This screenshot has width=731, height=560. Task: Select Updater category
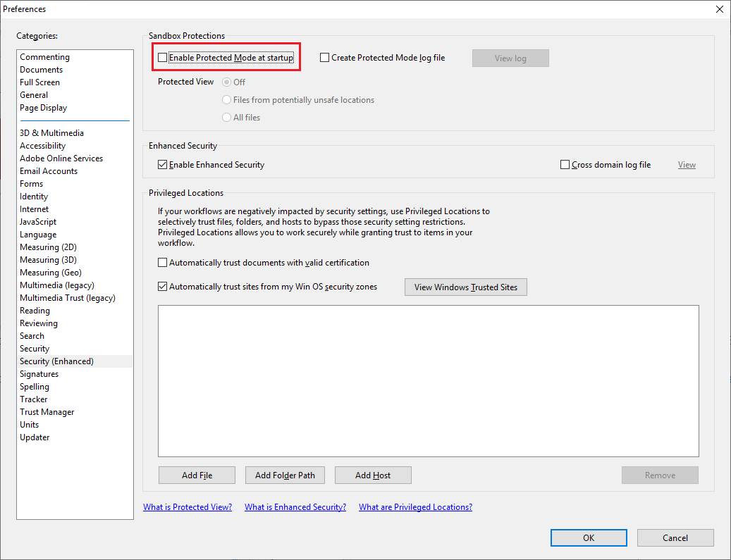click(75, 437)
